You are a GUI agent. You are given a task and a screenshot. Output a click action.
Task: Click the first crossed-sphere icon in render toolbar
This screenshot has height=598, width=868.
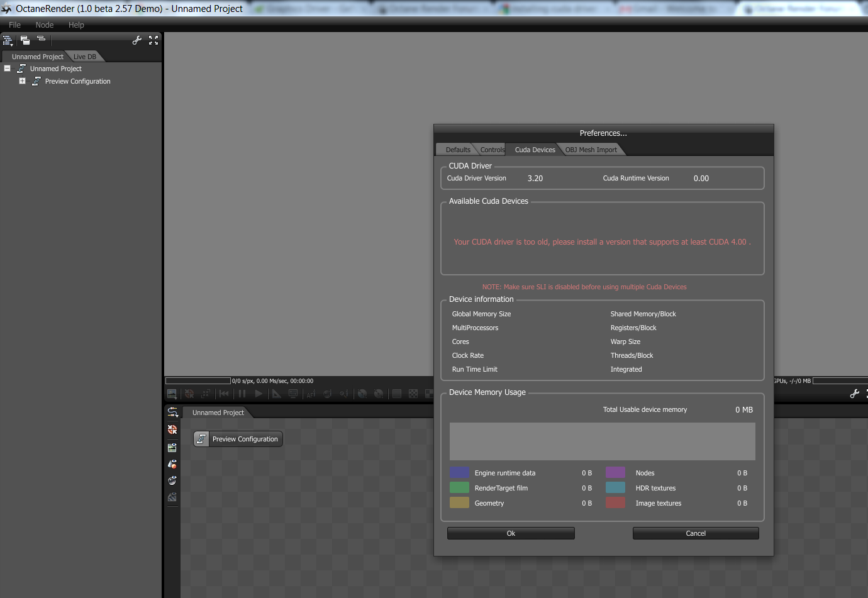pos(362,394)
